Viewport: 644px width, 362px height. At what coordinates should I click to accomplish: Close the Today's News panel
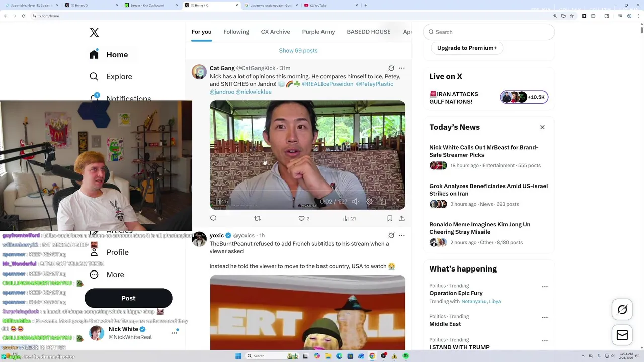pos(542,127)
